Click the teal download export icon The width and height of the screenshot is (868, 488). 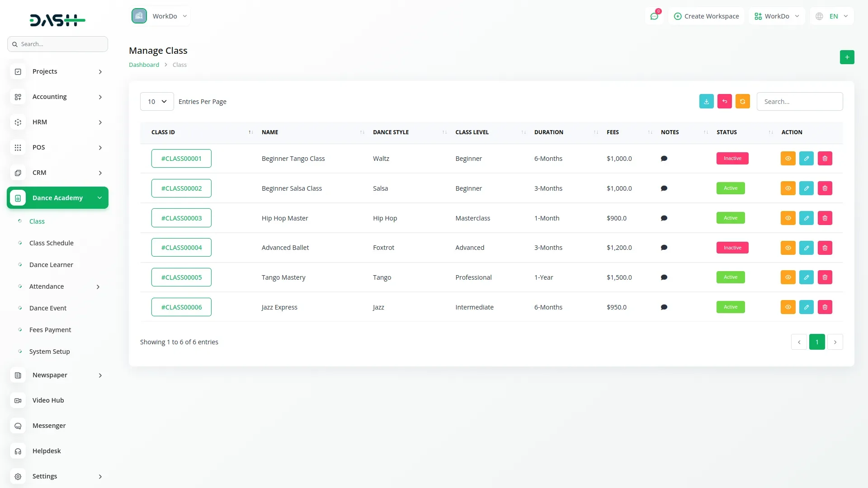click(x=706, y=102)
